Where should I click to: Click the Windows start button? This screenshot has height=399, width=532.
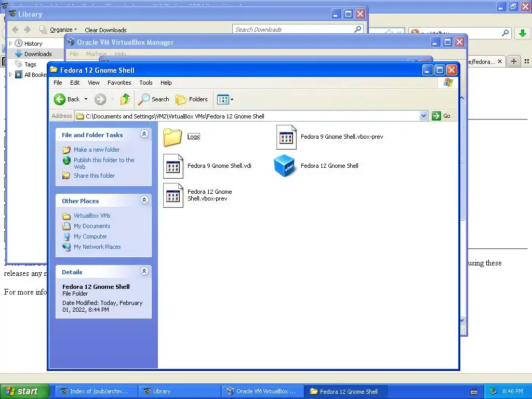click(x=24, y=391)
